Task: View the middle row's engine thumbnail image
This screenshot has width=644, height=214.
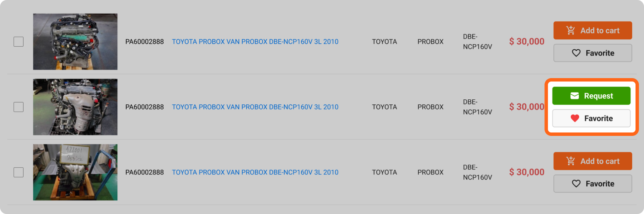Action: coord(75,107)
